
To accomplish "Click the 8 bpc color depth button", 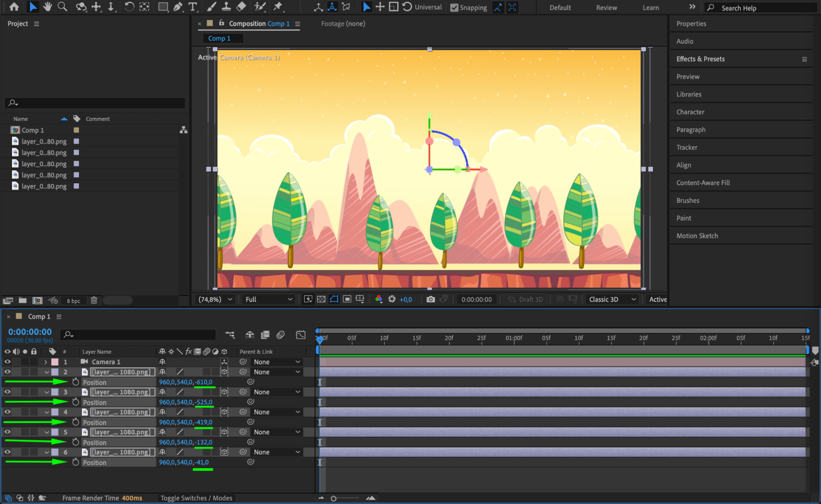I will click(74, 301).
